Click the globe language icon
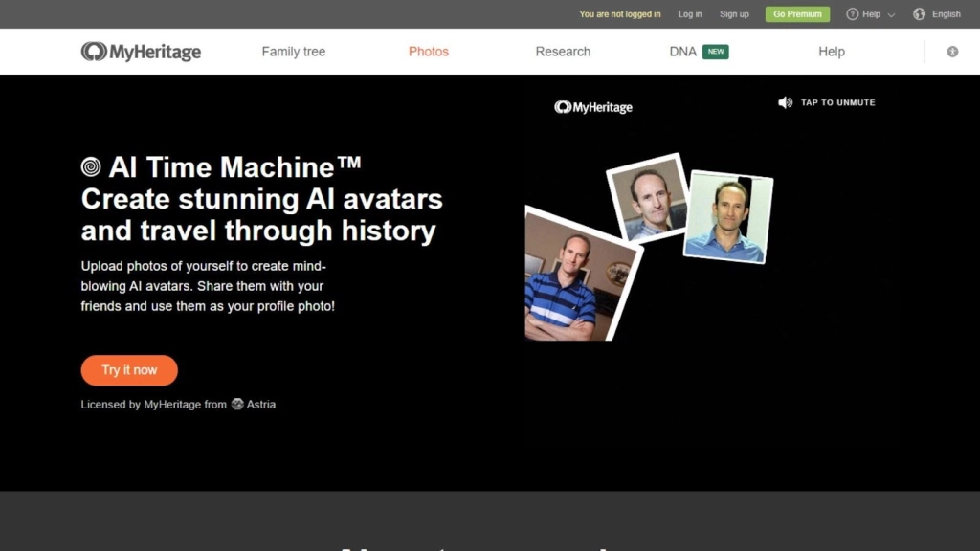Image resolution: width=980 pixels, height=551 pixels. click(919, 14)
